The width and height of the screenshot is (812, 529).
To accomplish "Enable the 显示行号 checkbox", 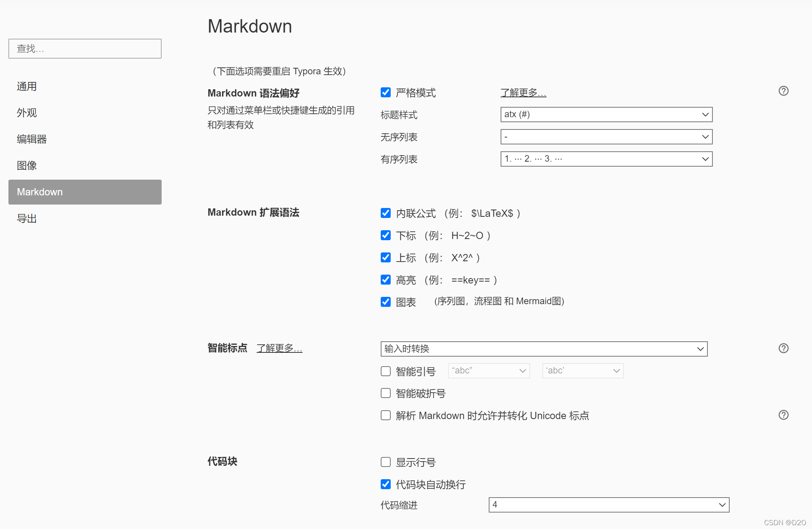I will coord(386,462).
